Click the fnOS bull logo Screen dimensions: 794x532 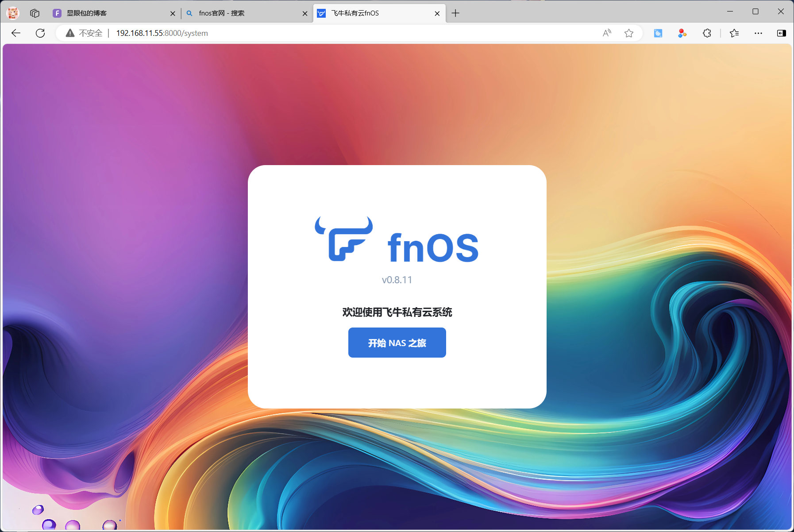coord(344,239)
